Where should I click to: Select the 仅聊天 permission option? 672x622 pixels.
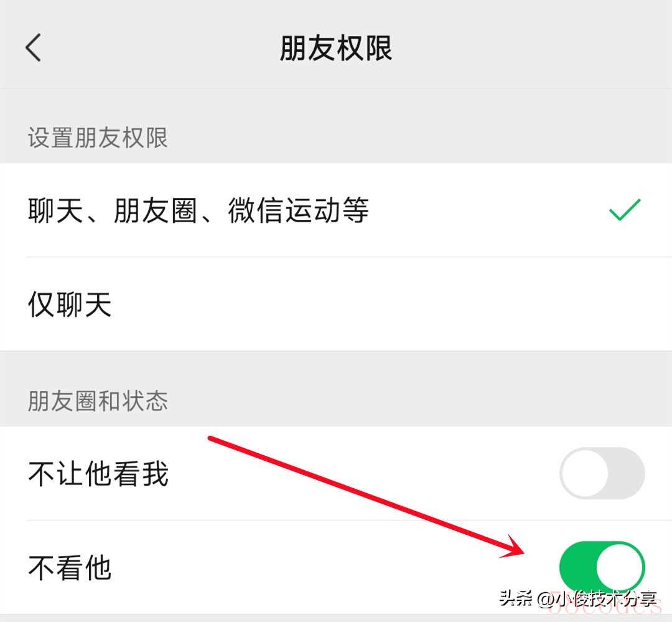336,304
